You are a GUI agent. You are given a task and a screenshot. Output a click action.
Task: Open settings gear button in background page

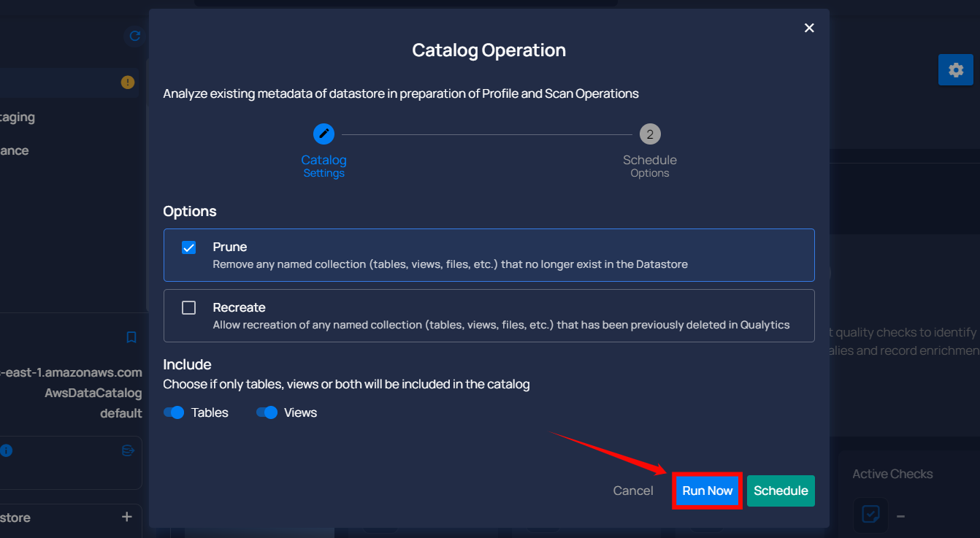click(956, 70)
